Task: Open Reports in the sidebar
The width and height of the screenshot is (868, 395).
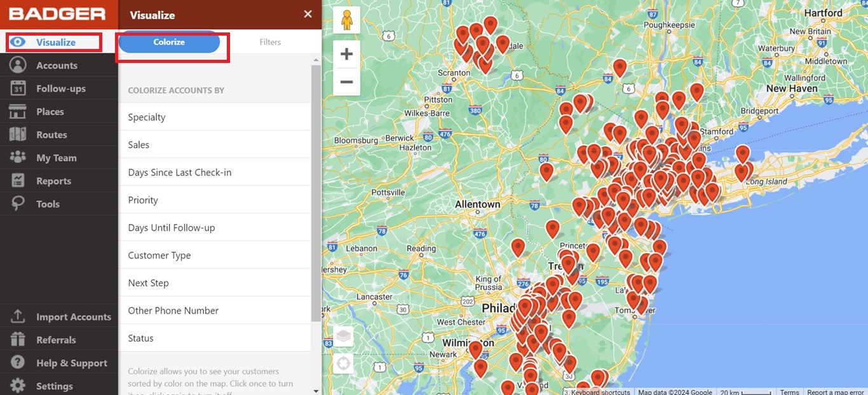Action: point(59,181)
